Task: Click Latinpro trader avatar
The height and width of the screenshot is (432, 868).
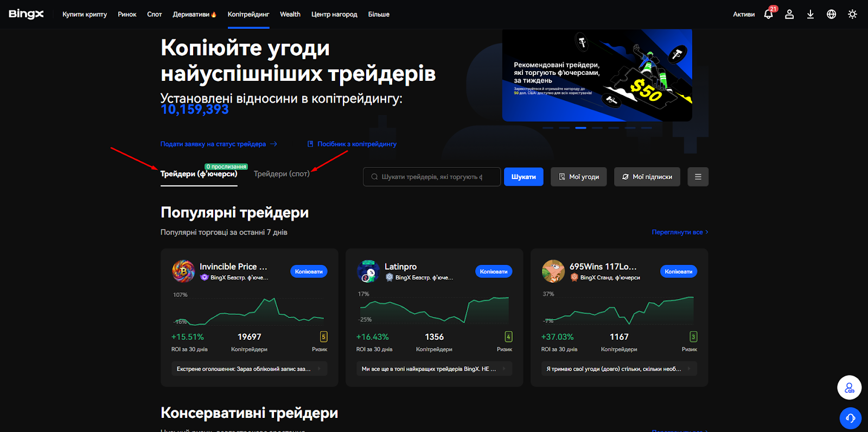Action: point(368,271)
